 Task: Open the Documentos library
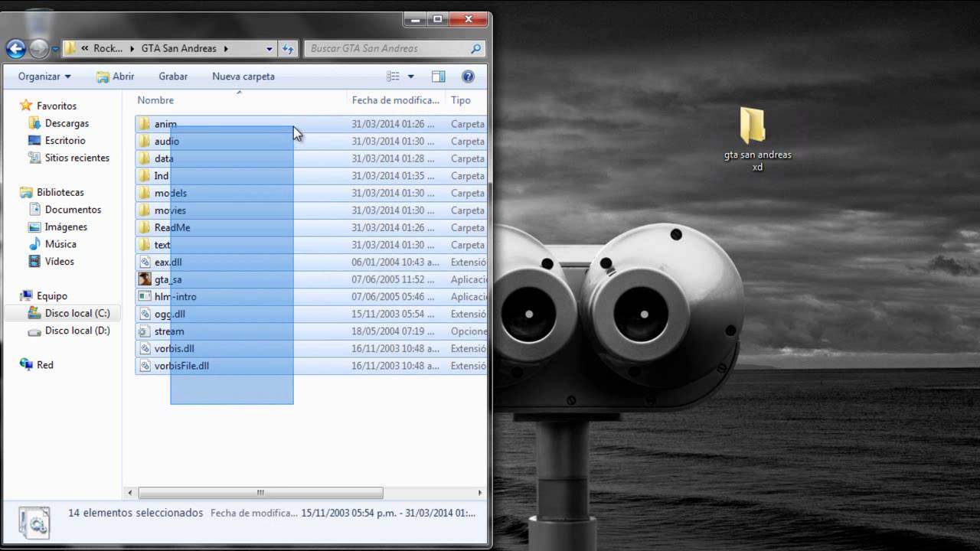(x=73, y=210)
